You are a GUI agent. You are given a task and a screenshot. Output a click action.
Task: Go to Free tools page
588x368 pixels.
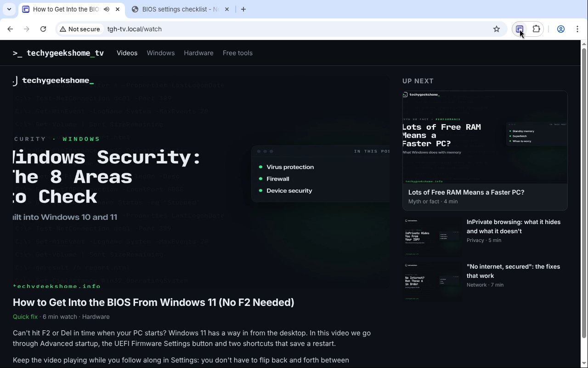[237, 53]
